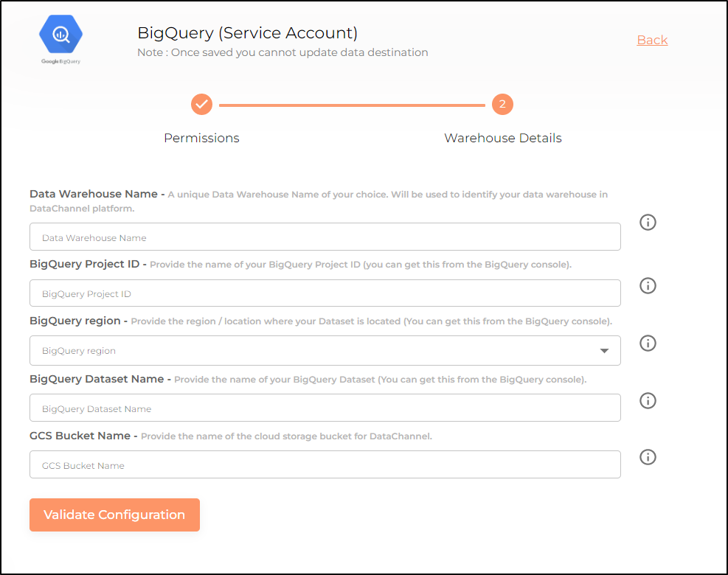Click info icon beside BigQuery region dropdown
Viewport: 728px width, 575px height.
point(648,343)
